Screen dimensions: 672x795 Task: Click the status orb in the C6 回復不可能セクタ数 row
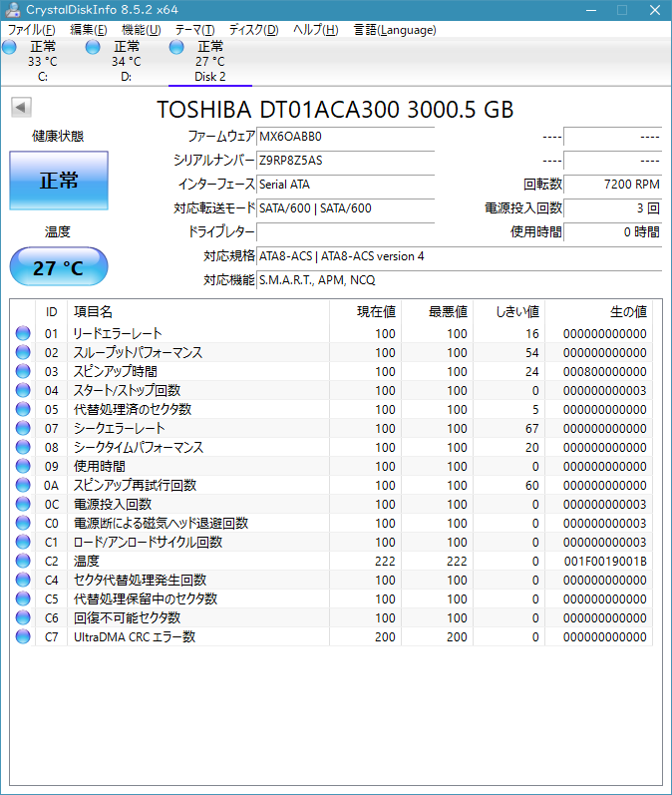pos(23,617)
